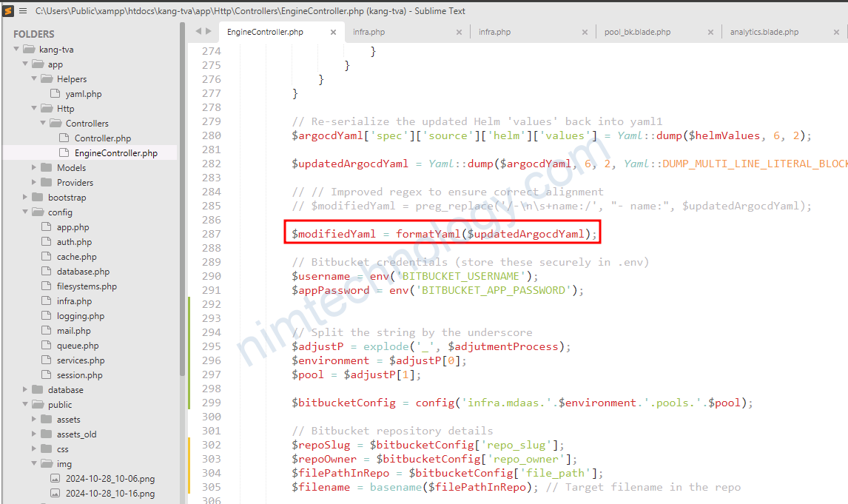Open yaml.php in Helpers folder

[84, 93]
